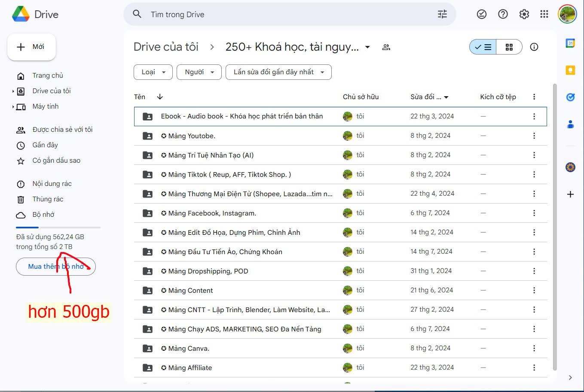Open Nội dung rác in sidebar
The image size is (584, 392).
pos(52,183)
